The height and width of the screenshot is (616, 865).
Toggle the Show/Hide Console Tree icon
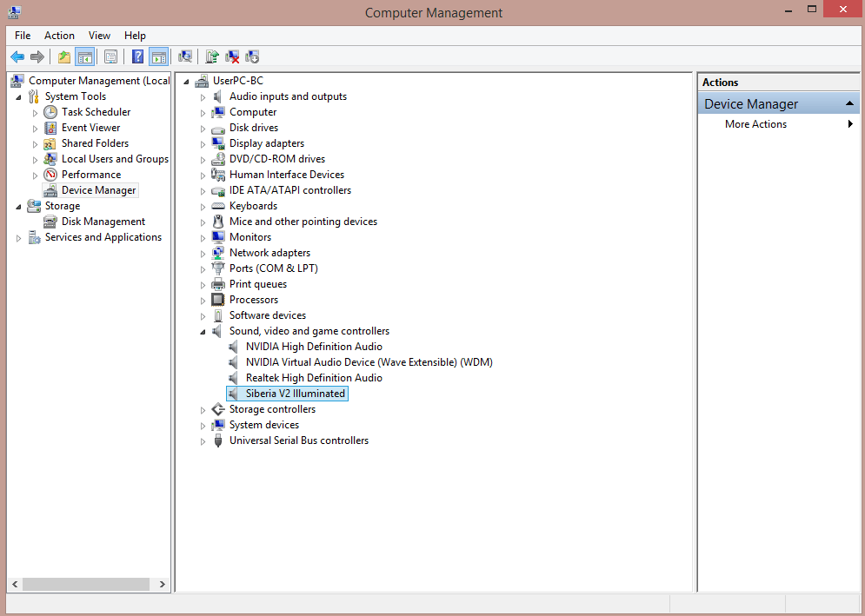tap(83, 56)
